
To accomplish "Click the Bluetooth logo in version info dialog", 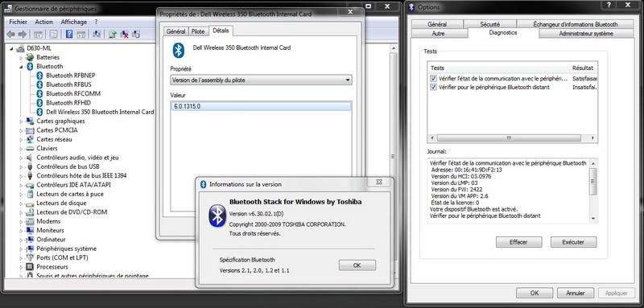I will pyautogui.click(x=217, y=216).
